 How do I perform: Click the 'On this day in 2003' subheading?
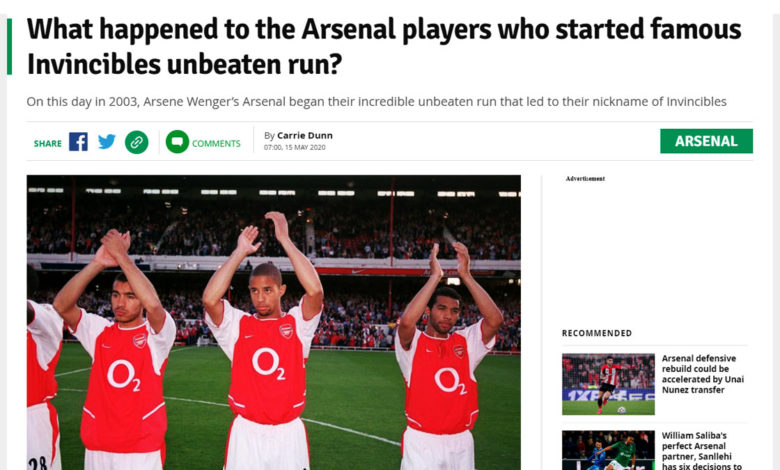coord(376,102)
